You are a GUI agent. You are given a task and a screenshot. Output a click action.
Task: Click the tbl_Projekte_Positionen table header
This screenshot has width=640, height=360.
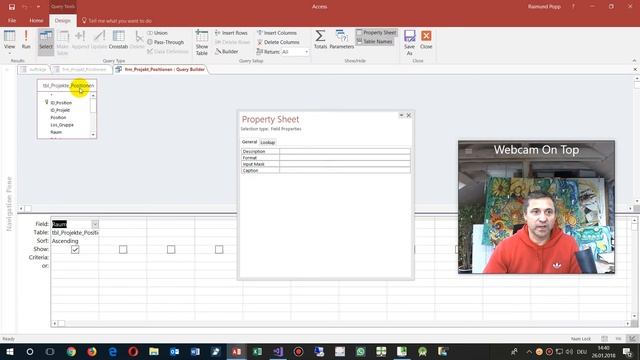pyautogui.click(x=67, y=86)
